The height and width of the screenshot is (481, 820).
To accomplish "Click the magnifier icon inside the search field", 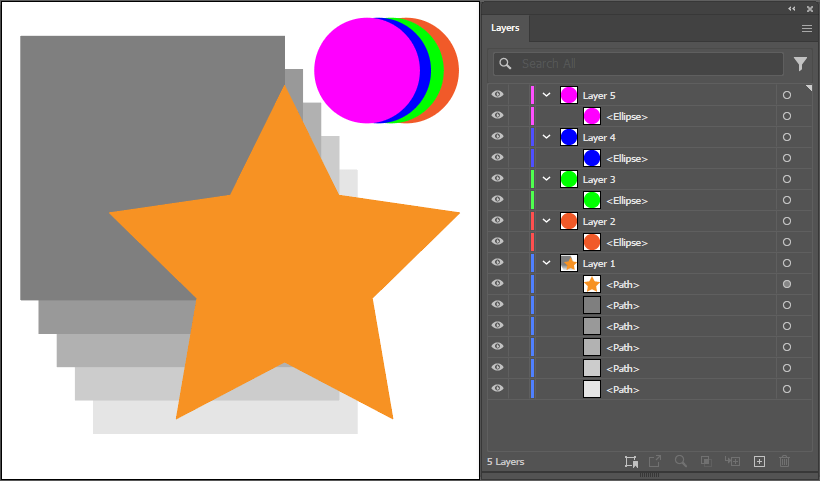I will click(x=505, y=64).
